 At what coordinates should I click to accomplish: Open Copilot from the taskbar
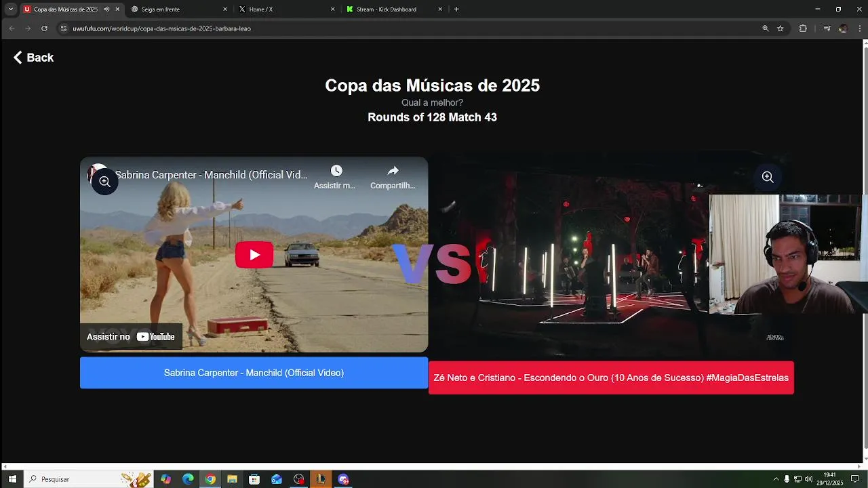[x=166, y=479]
